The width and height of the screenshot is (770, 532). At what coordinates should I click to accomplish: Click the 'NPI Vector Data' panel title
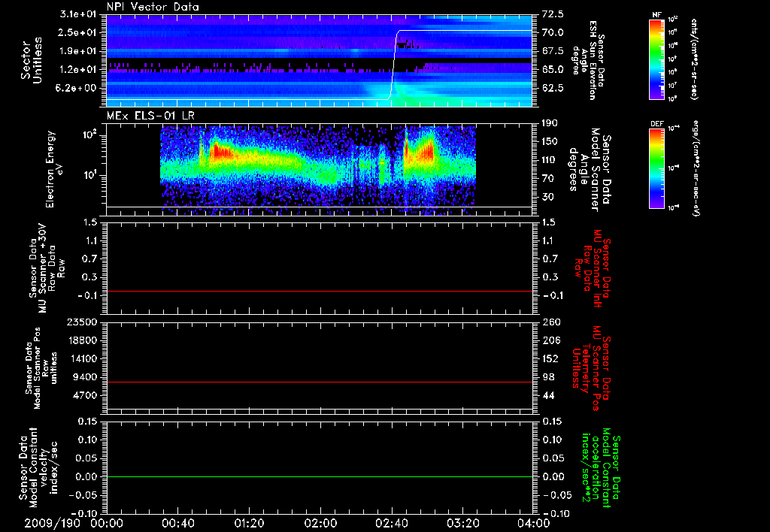[x=153, y=7]
